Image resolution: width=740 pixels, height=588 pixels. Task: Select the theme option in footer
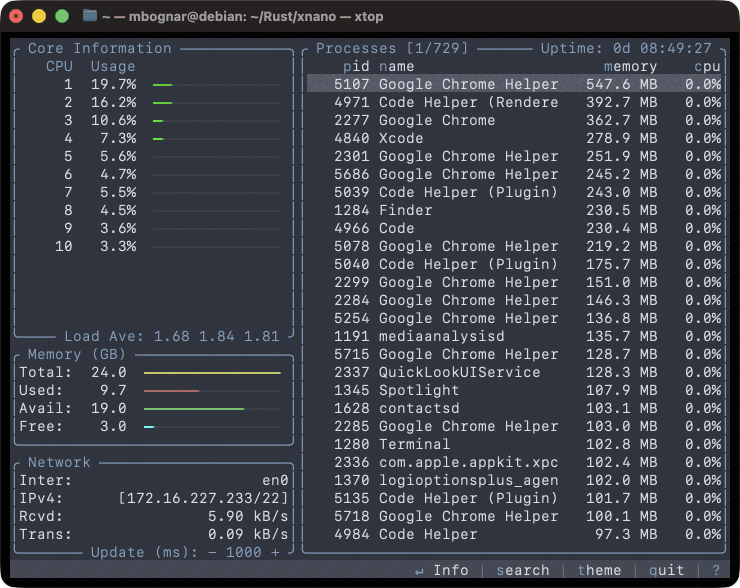tap(599, 570)
